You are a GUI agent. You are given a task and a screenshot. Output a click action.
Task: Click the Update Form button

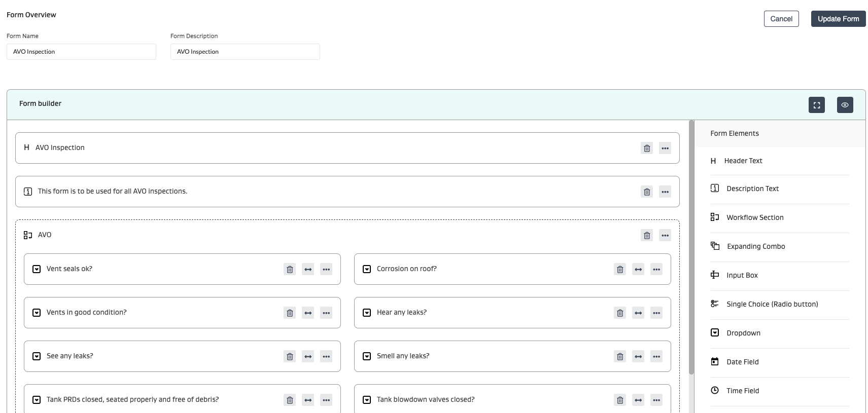click(838, 19)
